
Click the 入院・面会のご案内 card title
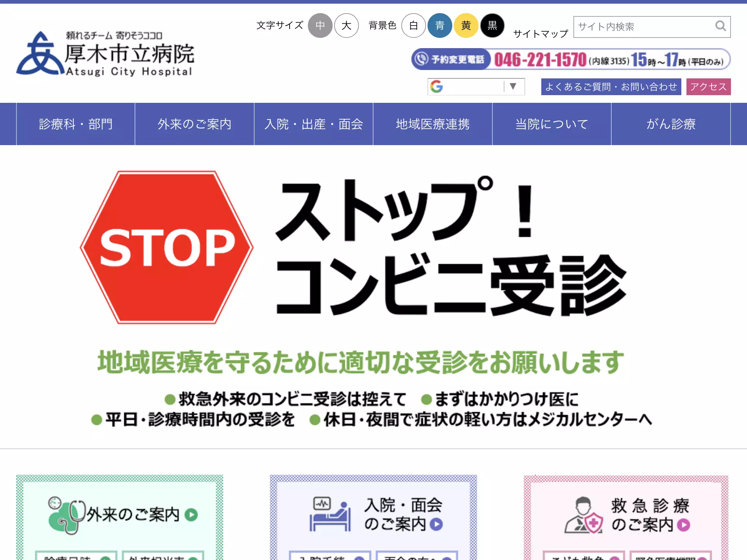pos(403,515)
